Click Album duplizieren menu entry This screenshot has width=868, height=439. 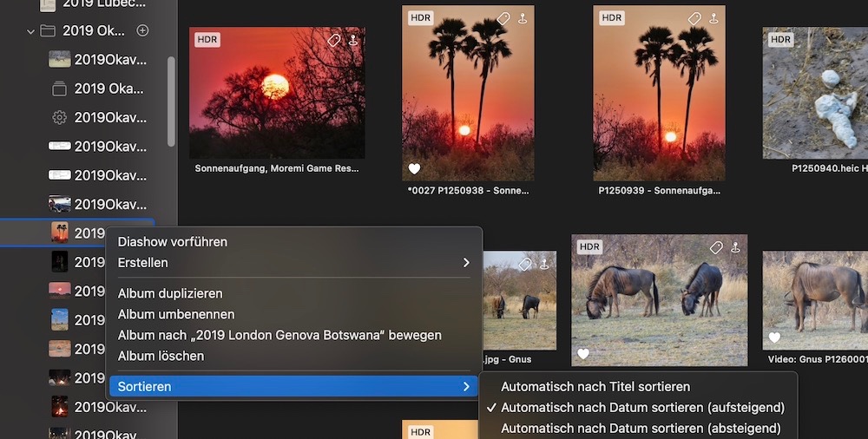[170, 293]
